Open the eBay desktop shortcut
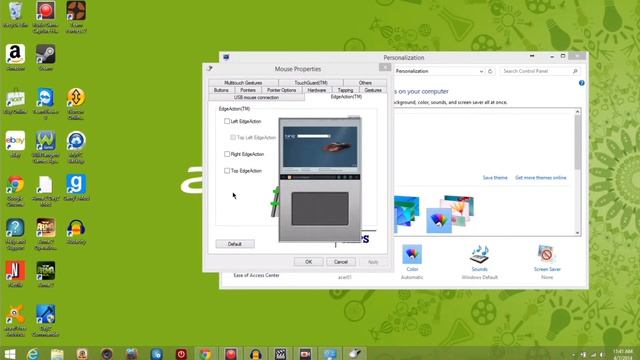640x360 pixels. (x=15, y=144)
